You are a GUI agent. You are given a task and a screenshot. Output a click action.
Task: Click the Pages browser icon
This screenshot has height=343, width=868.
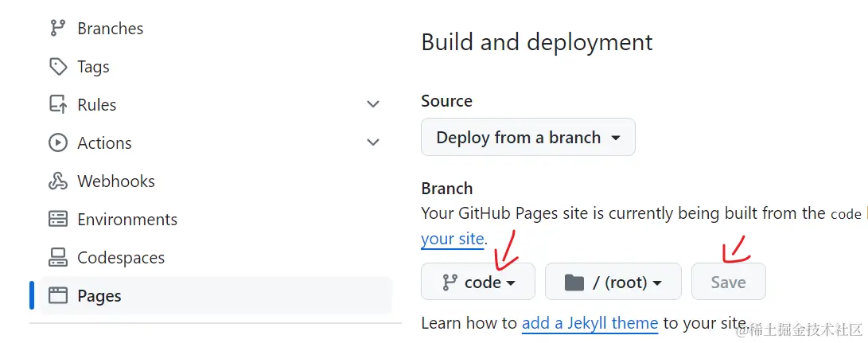(57, 295)
